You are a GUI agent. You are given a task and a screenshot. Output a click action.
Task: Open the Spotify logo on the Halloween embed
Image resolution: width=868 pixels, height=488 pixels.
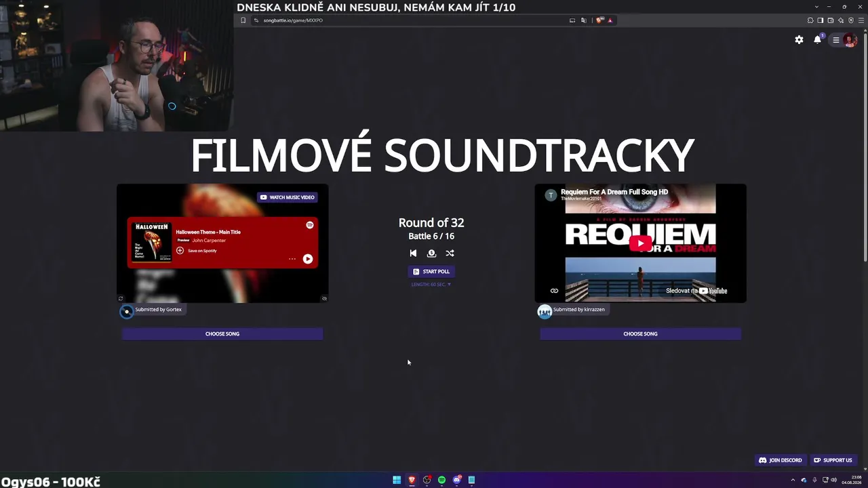[310, 225]
